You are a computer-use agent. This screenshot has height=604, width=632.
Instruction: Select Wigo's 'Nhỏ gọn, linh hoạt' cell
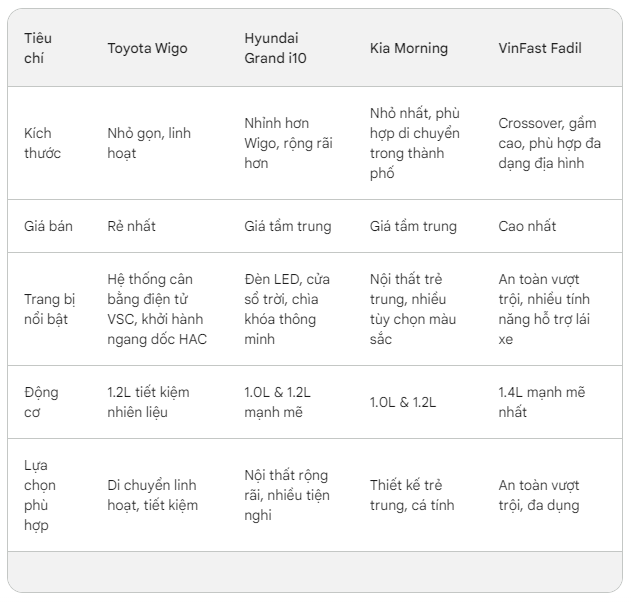click(x=148, y=143)
